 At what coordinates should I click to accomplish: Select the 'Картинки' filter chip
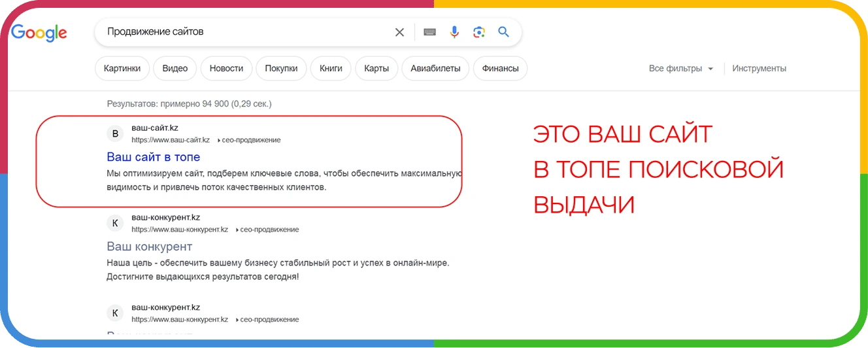(x=122, y=68)
